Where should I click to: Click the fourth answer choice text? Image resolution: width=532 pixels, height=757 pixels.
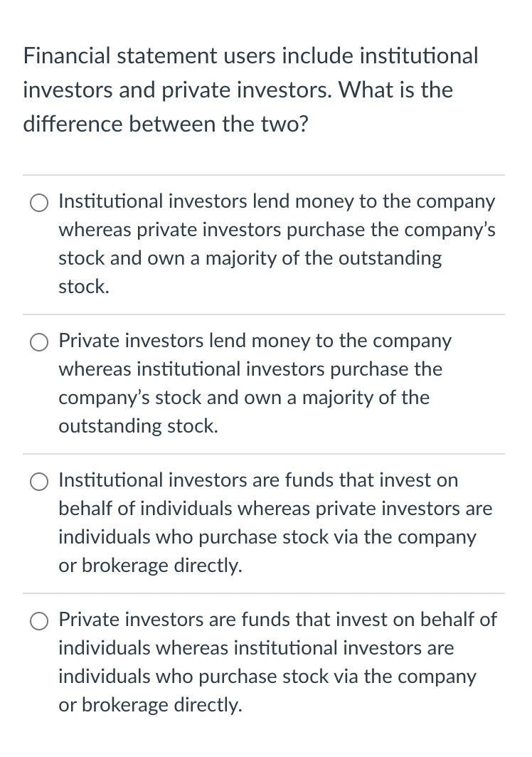pos(276,662)
